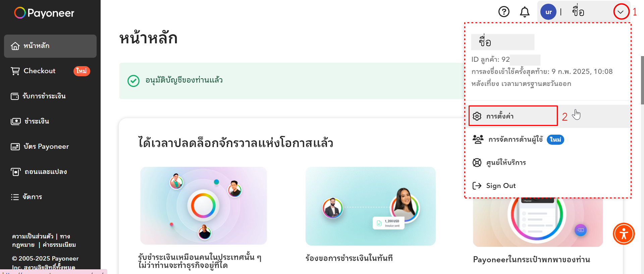Click the ศูนย์ให้บริการ lifebuoy icon

(477, 163)
